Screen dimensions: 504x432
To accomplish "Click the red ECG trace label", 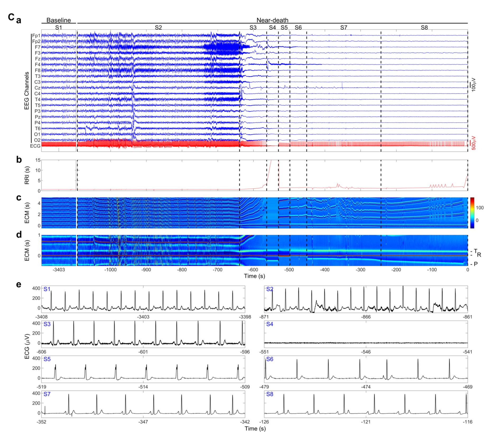I will pos(35,146).
